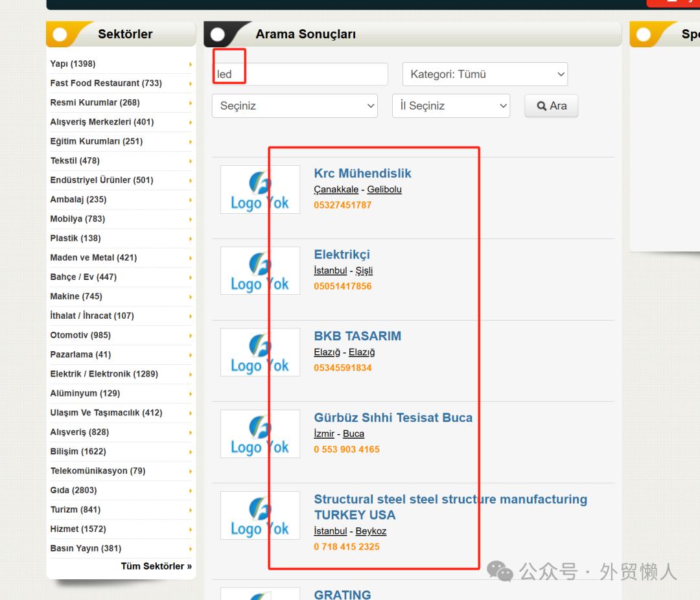Open Resmi Kurumlar (268) sector
Screen dimensions: 700x600
point(95,102)
